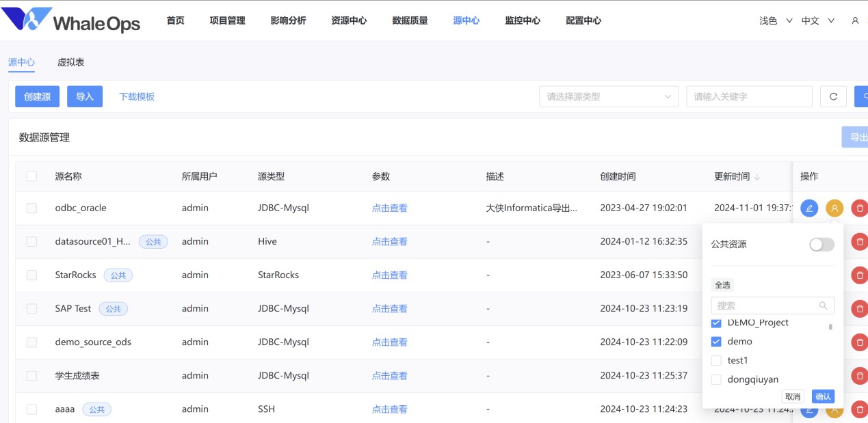868x423 pixels.
Task: Click the delete icon for StarRocks row
Action: click(860, 275)
